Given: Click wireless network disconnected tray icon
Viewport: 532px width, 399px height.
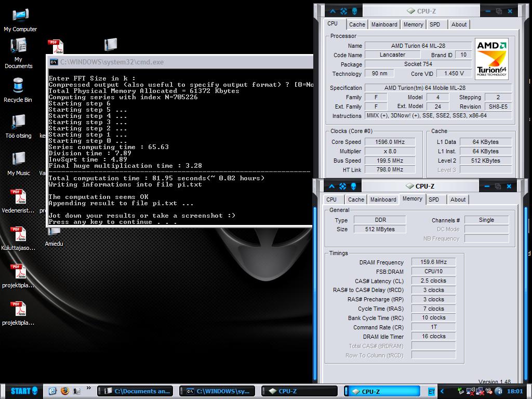Looking at the screenshot, I should (x=470, y=391).
